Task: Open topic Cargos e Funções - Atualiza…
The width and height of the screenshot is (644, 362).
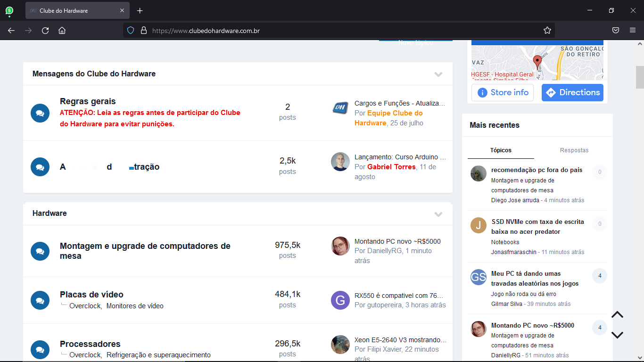Action: [x=400, y=103]
